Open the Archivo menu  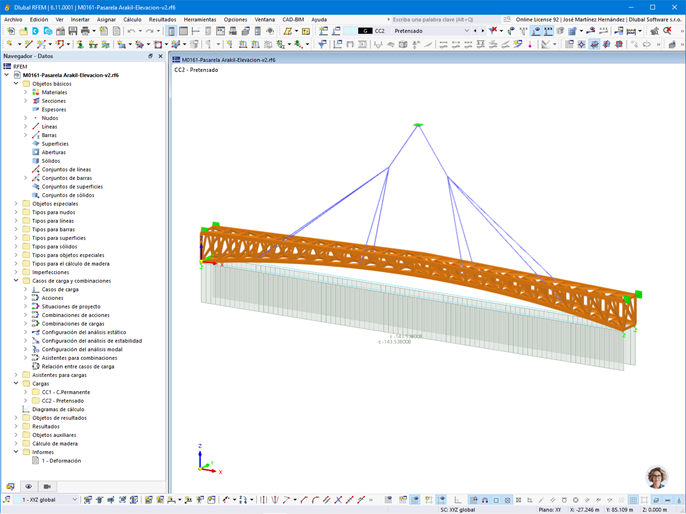(x=13, y=19)
